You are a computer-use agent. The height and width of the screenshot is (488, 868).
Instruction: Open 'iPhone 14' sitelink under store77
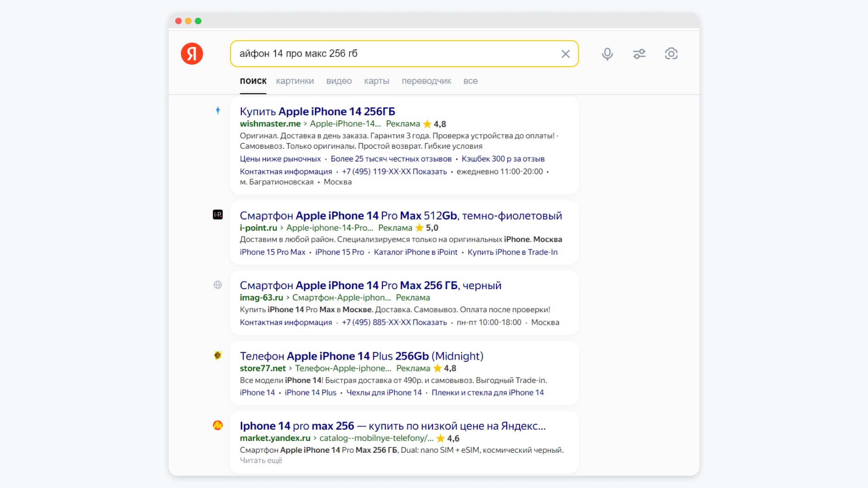point(257,393)
